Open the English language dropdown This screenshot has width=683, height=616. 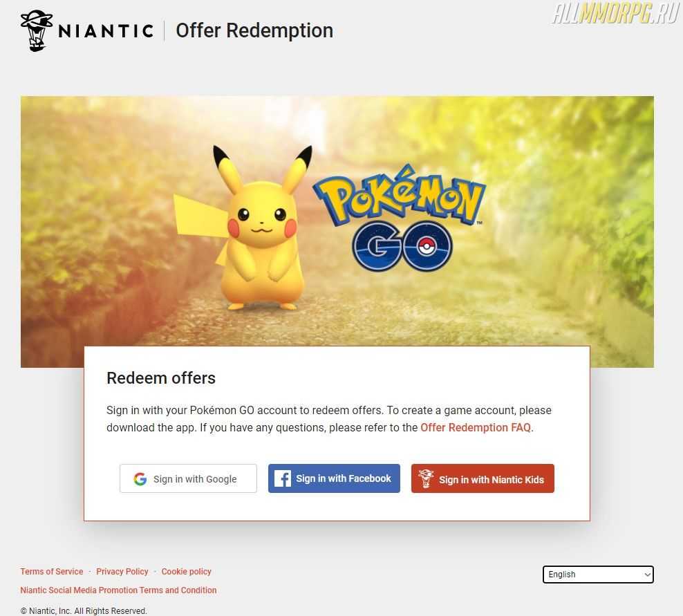[x=597, y=575]
